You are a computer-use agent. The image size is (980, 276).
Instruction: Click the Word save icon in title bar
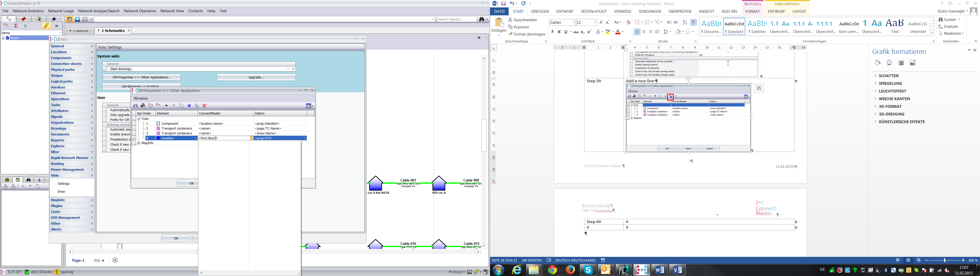click(x=503, y=3)
